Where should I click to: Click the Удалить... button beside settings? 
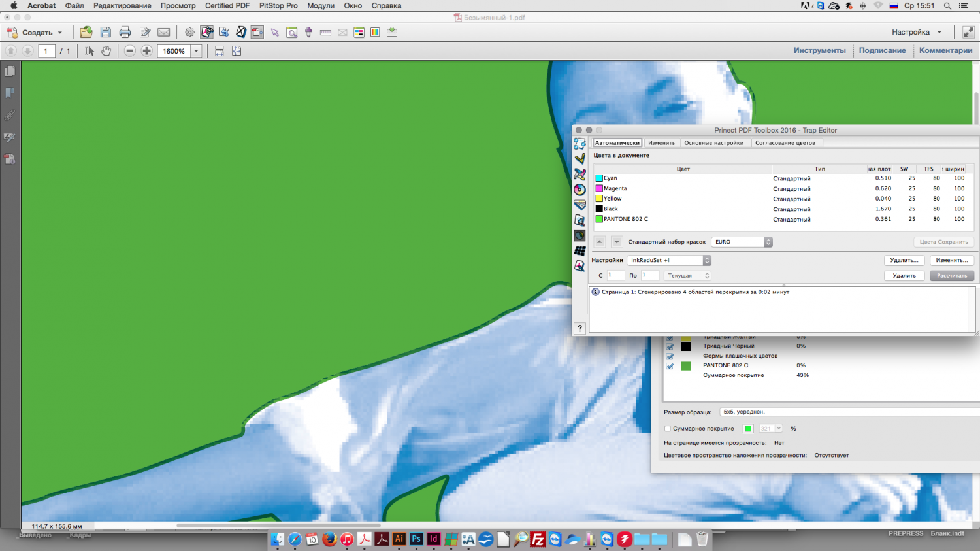[x=904, y=260]
